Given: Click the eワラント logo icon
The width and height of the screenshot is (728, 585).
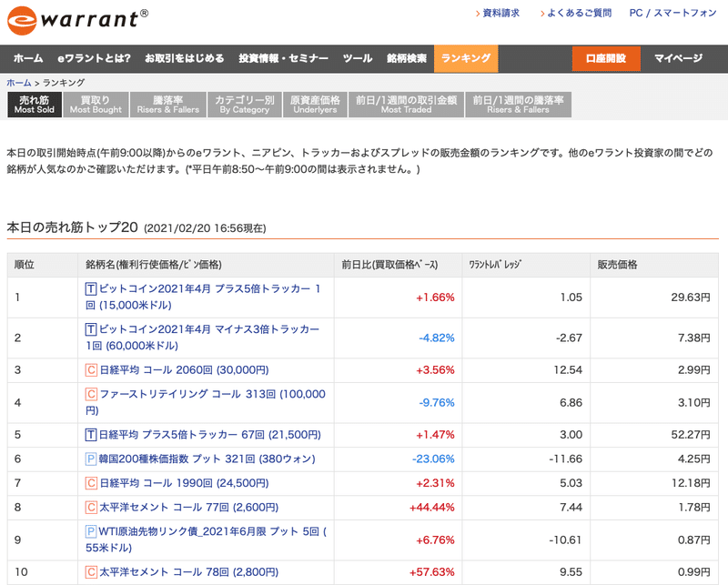Looking at the screenshot, I should coord(20,16).
